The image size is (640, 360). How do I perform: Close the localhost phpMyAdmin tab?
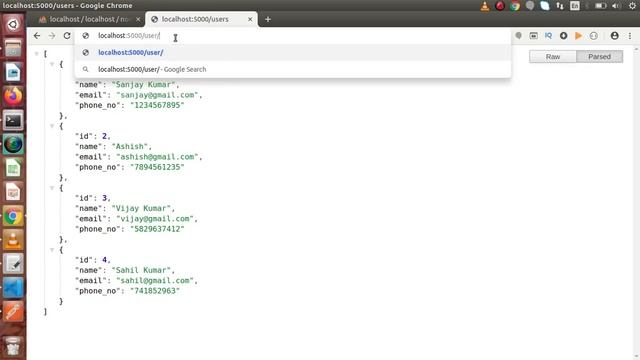(138, 19)
